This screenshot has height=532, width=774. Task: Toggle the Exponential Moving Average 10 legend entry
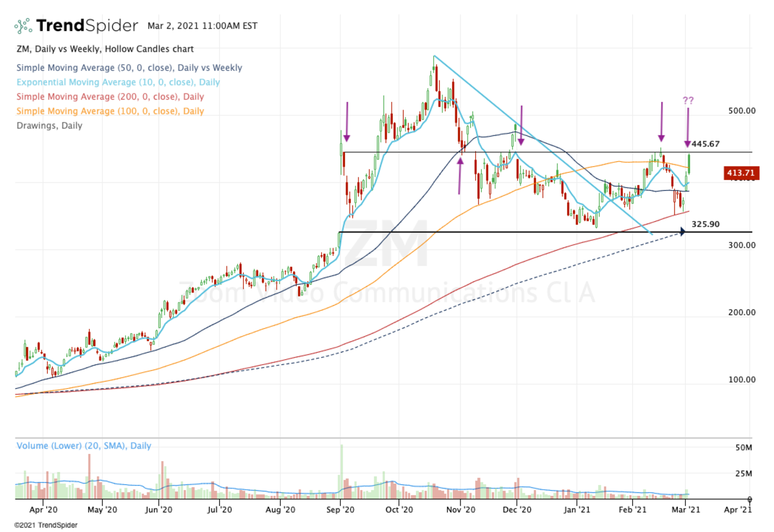click(x=118, y=82)
